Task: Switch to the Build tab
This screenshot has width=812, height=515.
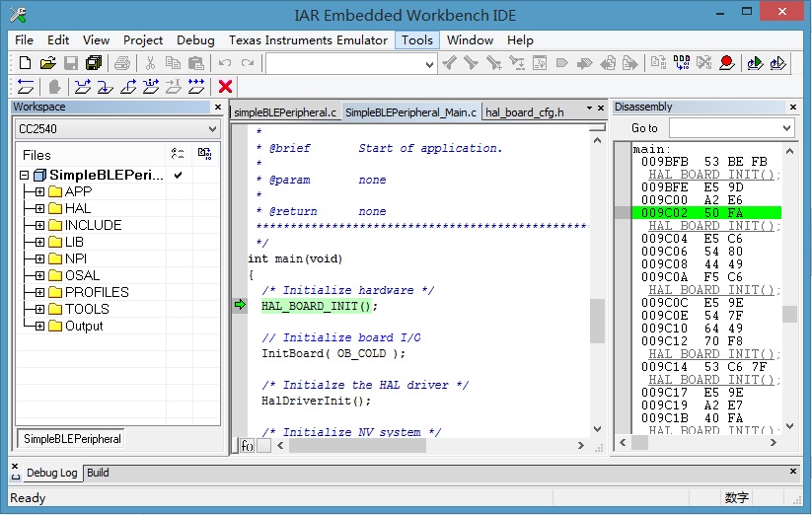Action: tap(98, 473)
